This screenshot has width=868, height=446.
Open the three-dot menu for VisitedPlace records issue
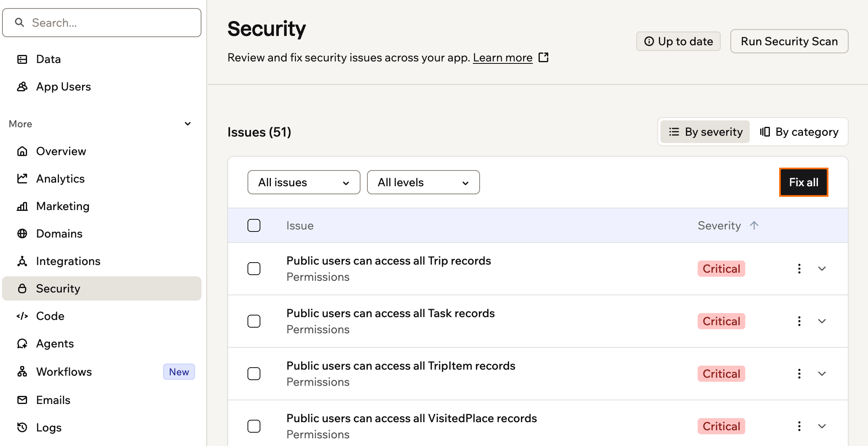(x=799, y=426)
